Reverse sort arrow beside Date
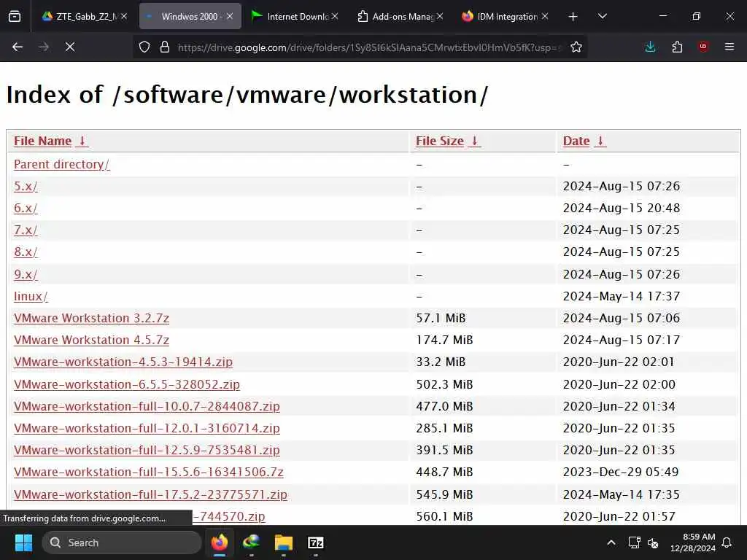The image size is (747, 560). (600, 141)
